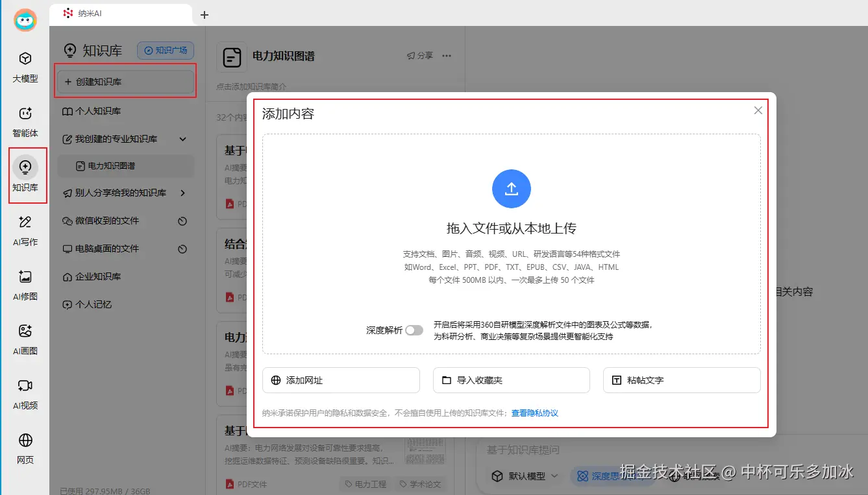Viewport: 868px width, 495px height.
Task: Click the 已使用 297.95MB storage status text
Action: point(105,490)
